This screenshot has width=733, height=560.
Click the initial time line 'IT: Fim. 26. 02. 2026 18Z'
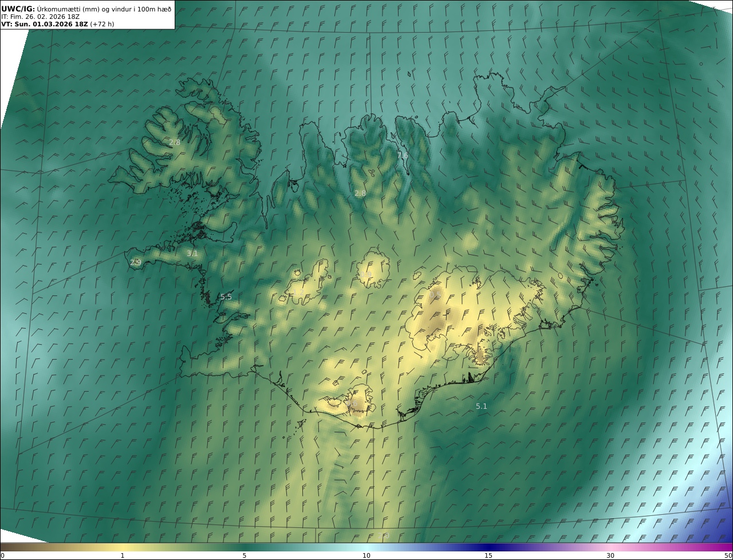pyautogui.click(x=40, y=17)
